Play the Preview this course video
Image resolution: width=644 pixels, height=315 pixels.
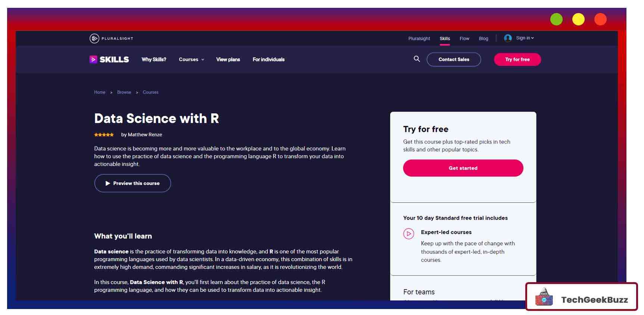click(133, 183)
